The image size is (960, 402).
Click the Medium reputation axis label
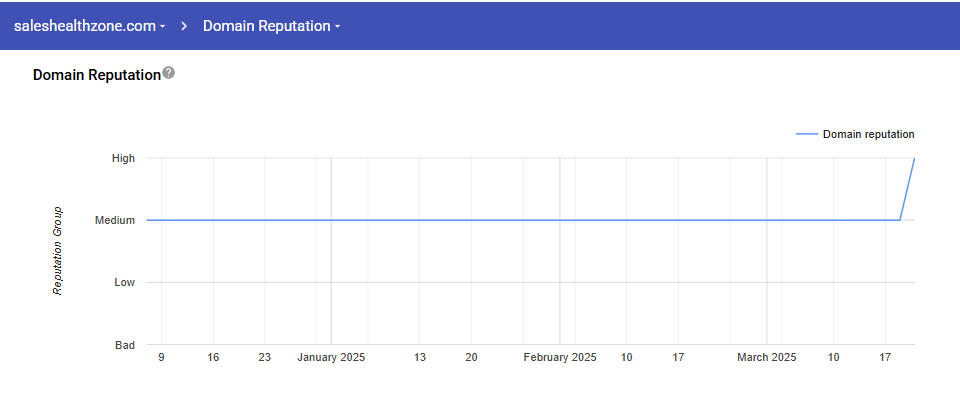[x=115, y=220]
